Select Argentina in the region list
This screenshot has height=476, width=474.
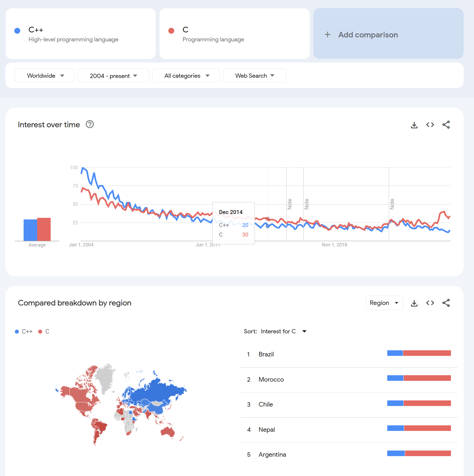pyautogui.click(x=349, y=455)
